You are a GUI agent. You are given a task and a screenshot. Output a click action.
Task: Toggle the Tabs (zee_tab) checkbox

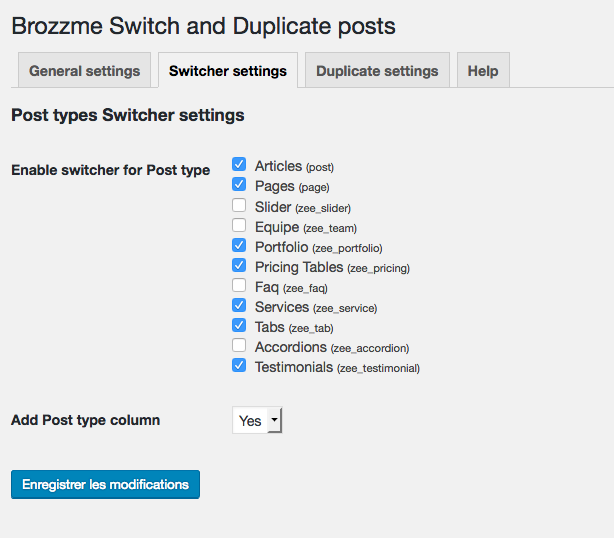pyautogui.click(x=239, y=326)
